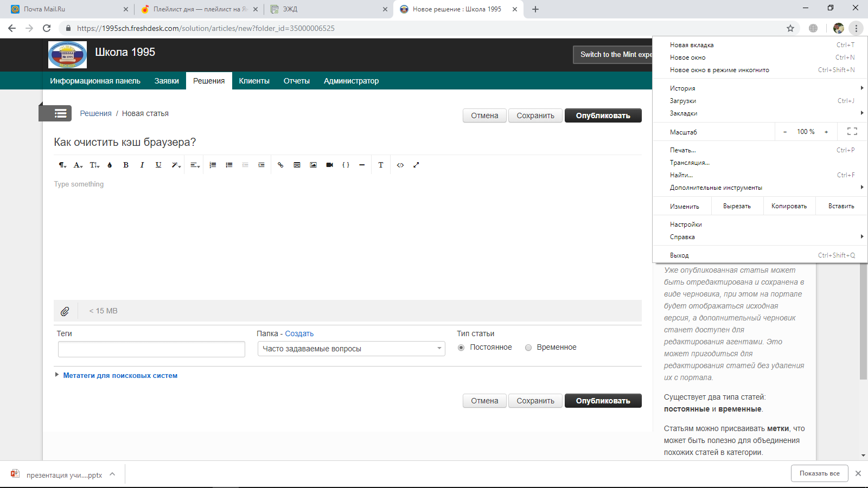The width and height of the screenshot is (868, 488).
Task: Open a new browser tab with plus
Action: pos(535,9)
